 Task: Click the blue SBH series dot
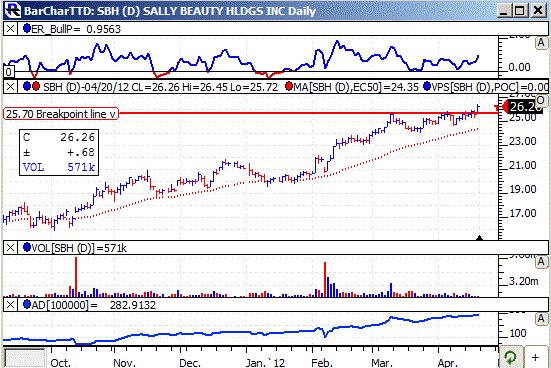[27, 86]
